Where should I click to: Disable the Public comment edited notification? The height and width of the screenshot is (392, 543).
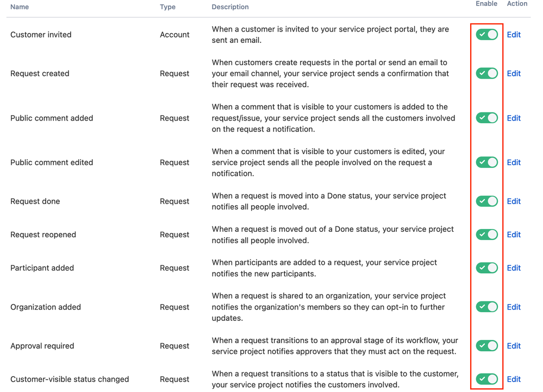[486, 162]
